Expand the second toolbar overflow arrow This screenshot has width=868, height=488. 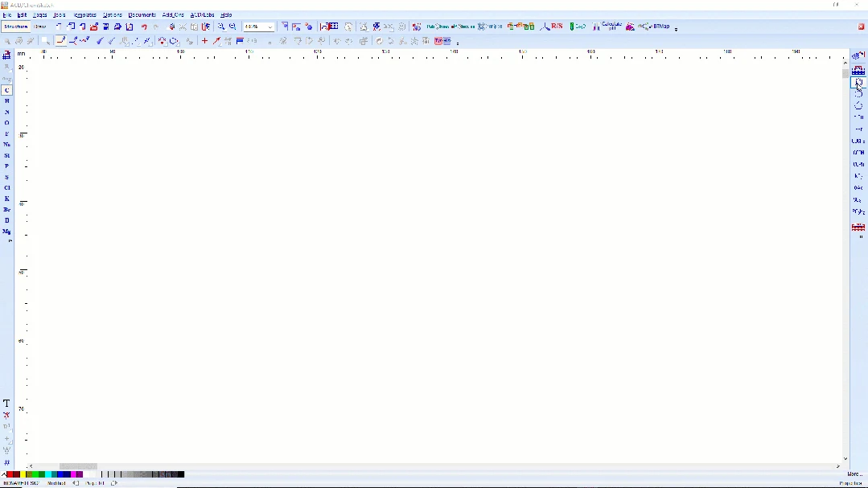(458, 43)
